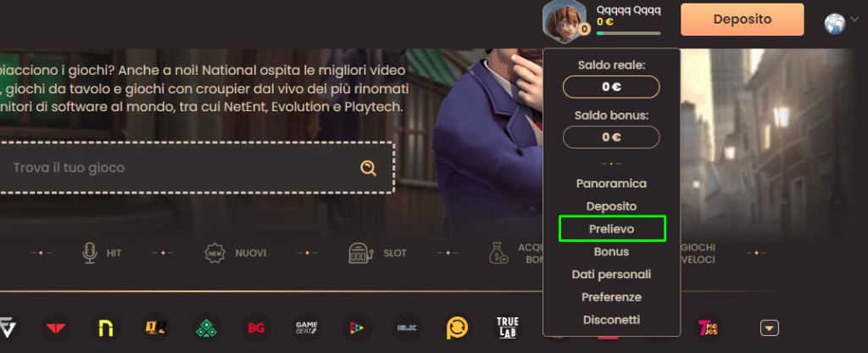Expand the provider list arrow button
868x353 pixels.
(x=769, y=328)
